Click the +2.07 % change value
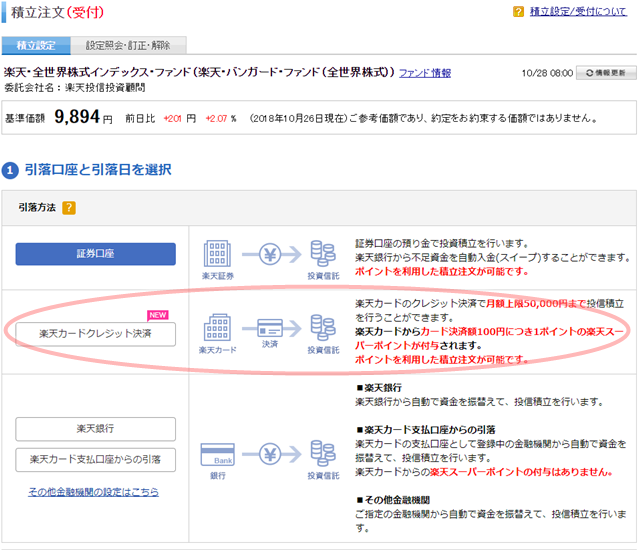 (221, 119)
